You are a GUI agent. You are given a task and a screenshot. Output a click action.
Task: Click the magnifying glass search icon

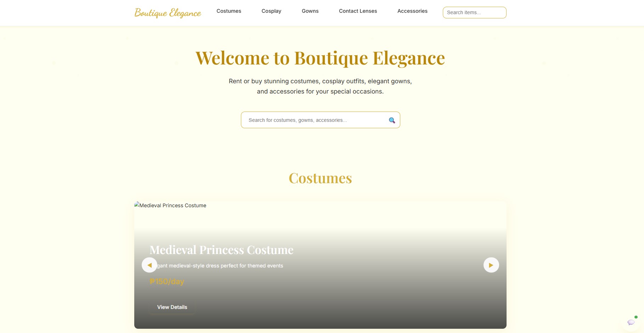pos(392,120)
